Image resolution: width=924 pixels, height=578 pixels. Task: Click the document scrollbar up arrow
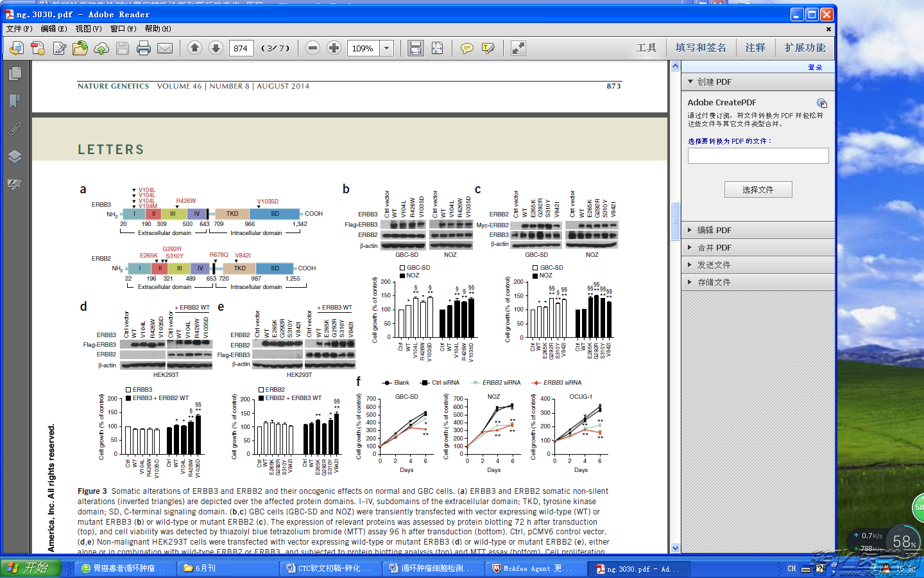[x=675, y=66]
